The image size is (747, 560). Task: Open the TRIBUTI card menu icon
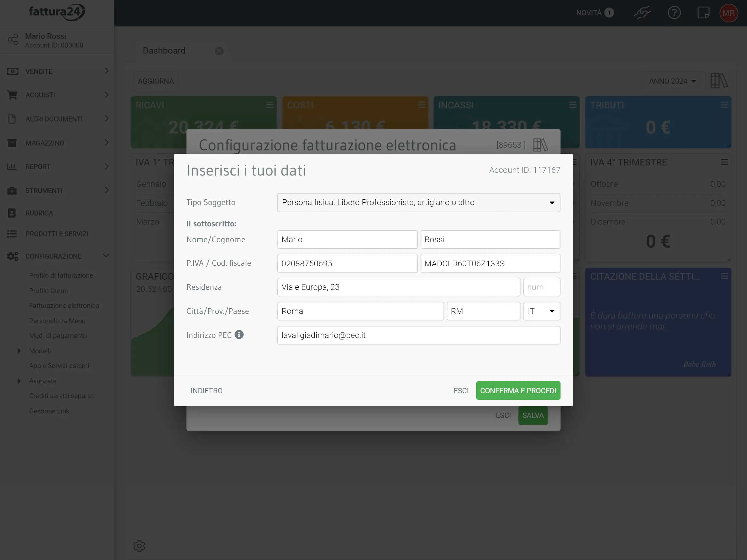(x=724, y=105)
